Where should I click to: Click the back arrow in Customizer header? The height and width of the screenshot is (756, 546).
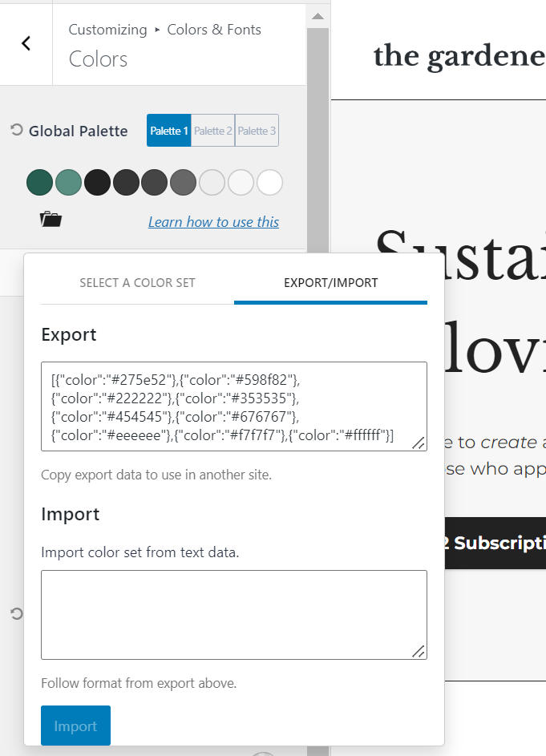26,44
